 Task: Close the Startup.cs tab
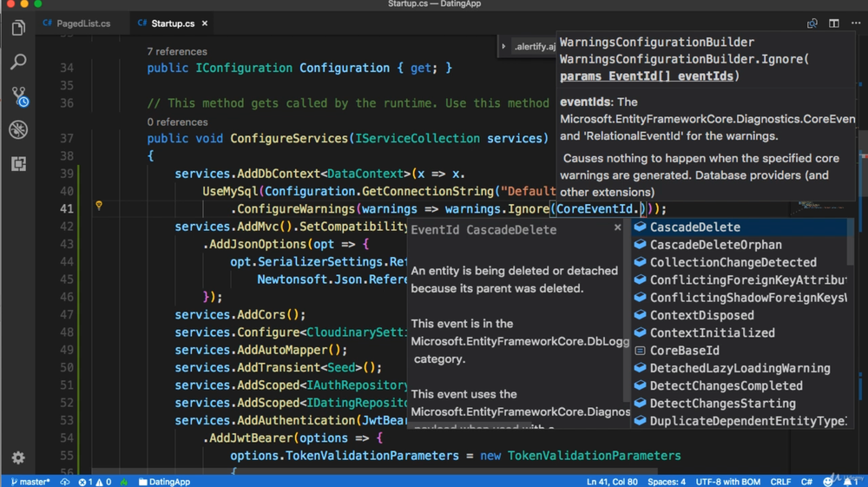pyautogui.click(x=207, y=23)
